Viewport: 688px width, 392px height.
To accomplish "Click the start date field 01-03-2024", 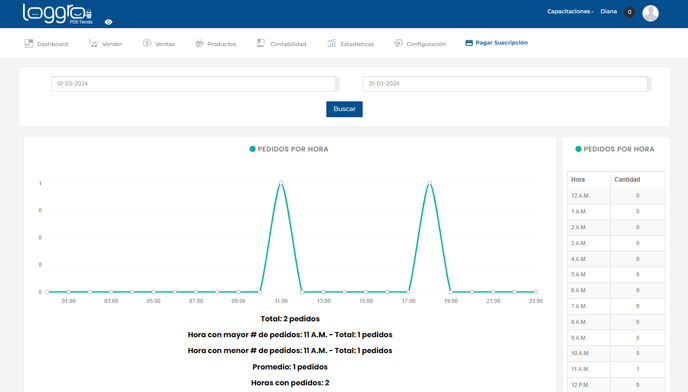I will click(x=194, y=84).
